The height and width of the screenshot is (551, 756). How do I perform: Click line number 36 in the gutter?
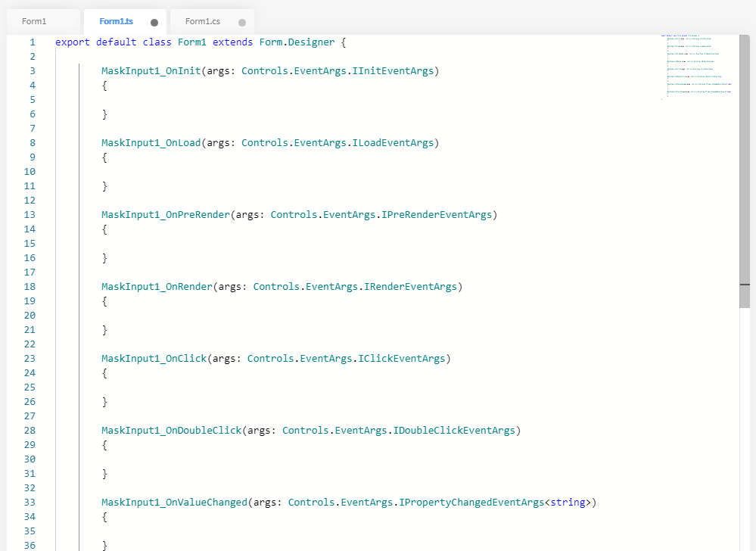(x=30, y=545)
